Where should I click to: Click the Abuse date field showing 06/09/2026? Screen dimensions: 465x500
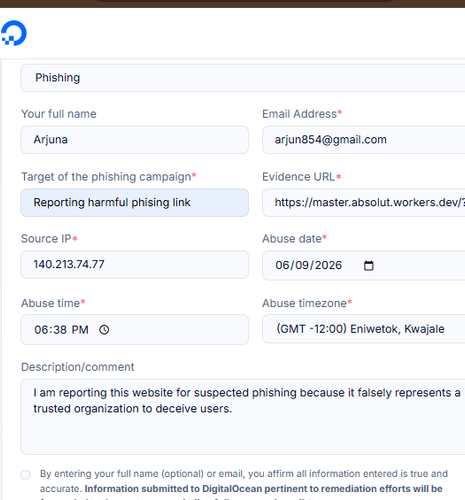363,265
